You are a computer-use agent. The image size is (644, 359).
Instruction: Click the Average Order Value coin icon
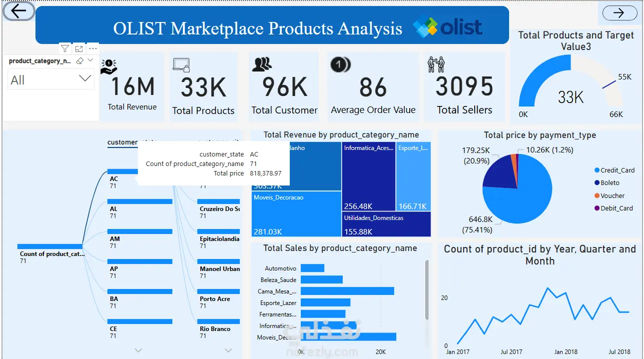pyautogui.click(x=341, y=64)
